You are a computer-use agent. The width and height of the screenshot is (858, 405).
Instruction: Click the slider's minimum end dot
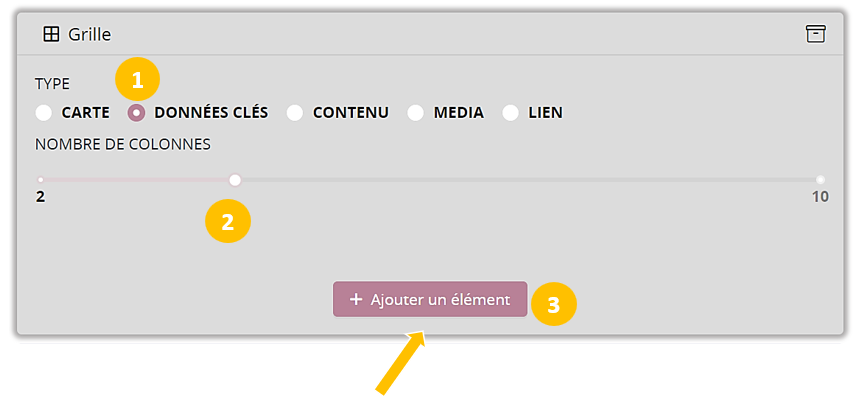coord(41,180)
